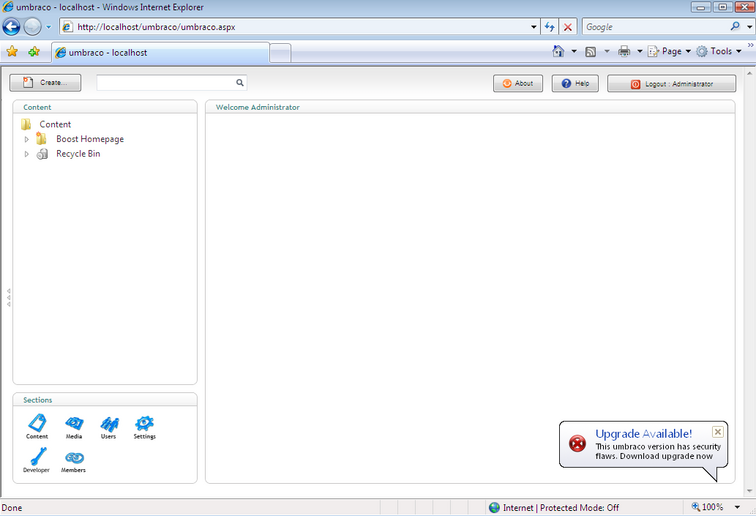Viewport: 756px width, 516px height.
Task: Click the browser address bar URL
Action: pyautogui.click(x=156, y=27)
